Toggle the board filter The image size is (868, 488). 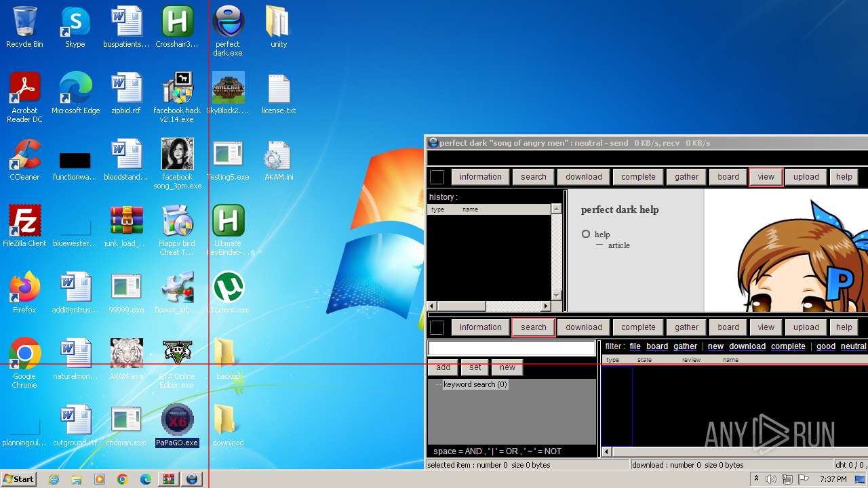point(657,346)
